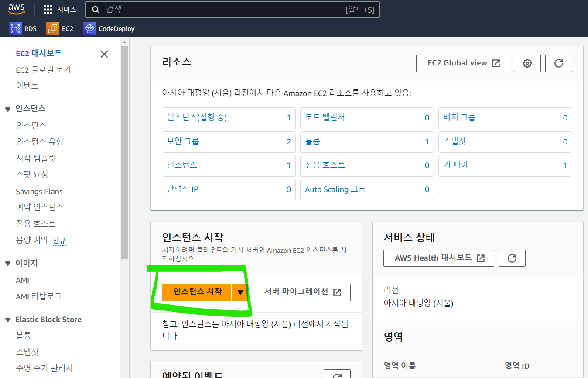
Task: Open the RDS shortcut in favorites bar
Action: tap(23, 29)
